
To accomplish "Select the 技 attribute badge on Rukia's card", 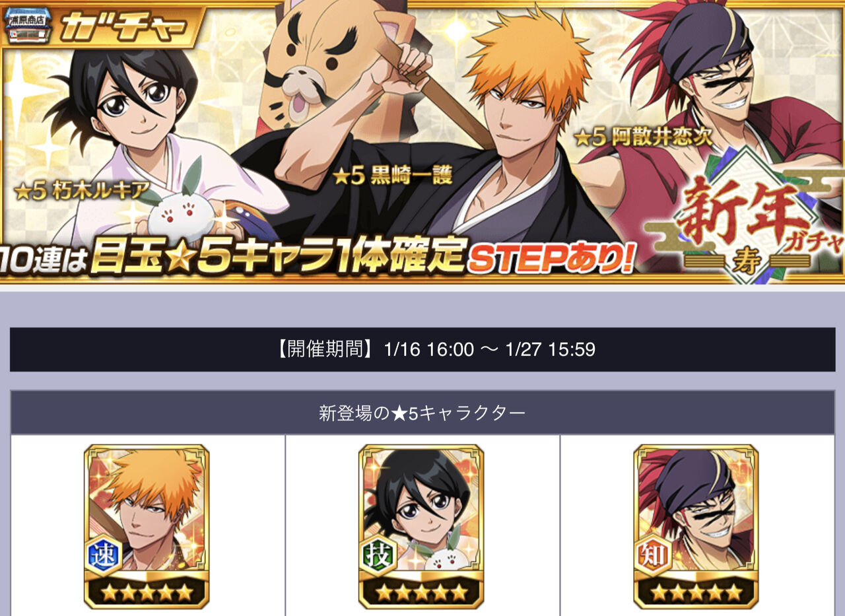I will point(378,555).
